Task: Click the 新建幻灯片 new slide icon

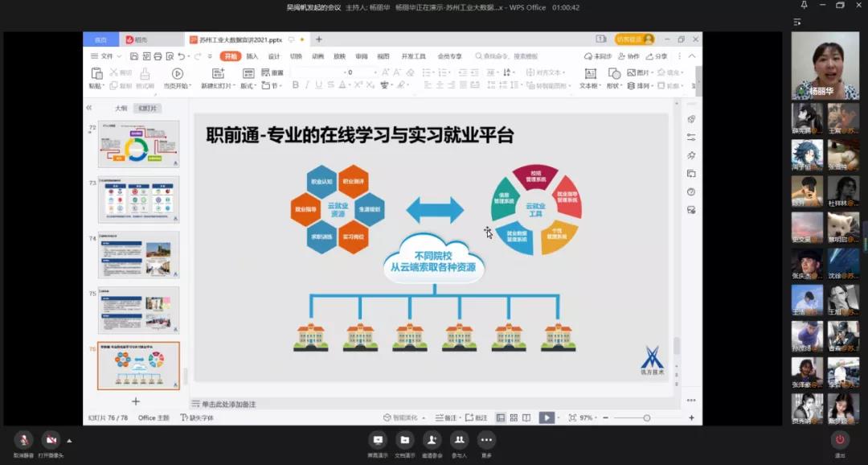Action: tap(219, 74)
